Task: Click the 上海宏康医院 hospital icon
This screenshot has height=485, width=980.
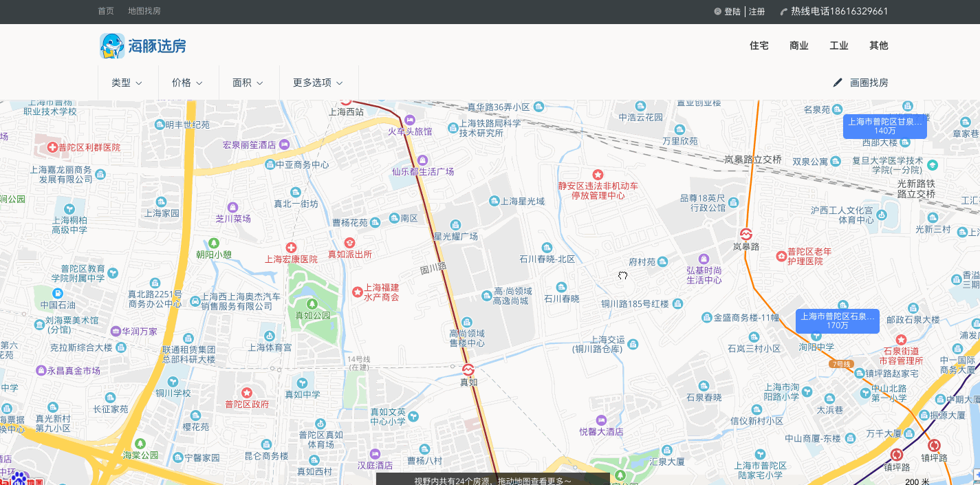Action: coord(291,247)
